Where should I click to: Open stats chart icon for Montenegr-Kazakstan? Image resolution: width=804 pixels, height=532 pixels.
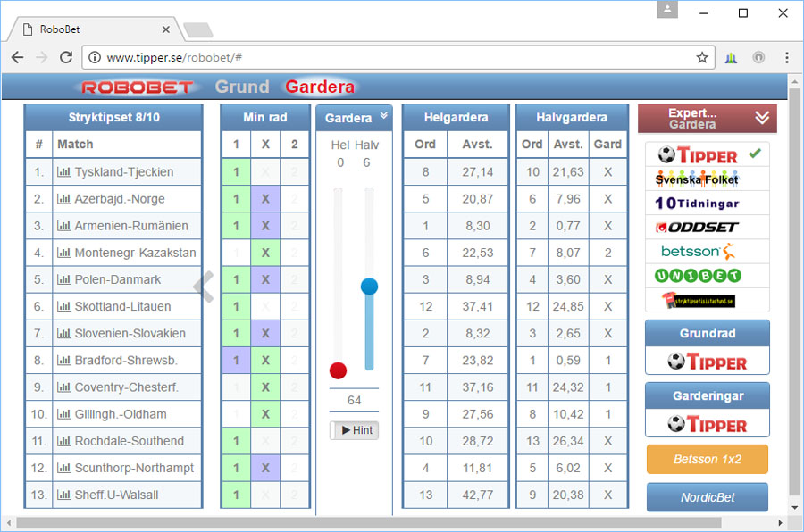click(x=63, y=253)
